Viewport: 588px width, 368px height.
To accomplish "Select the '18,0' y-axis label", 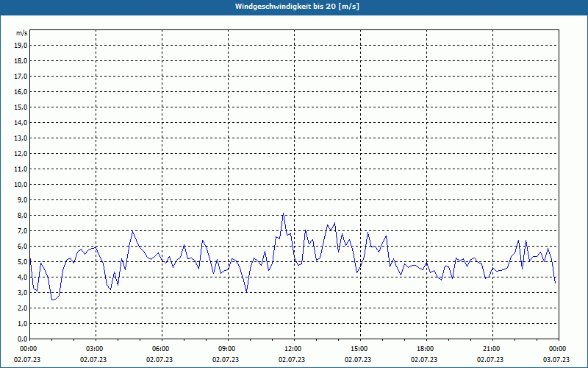I will click(x=21, y=61).
